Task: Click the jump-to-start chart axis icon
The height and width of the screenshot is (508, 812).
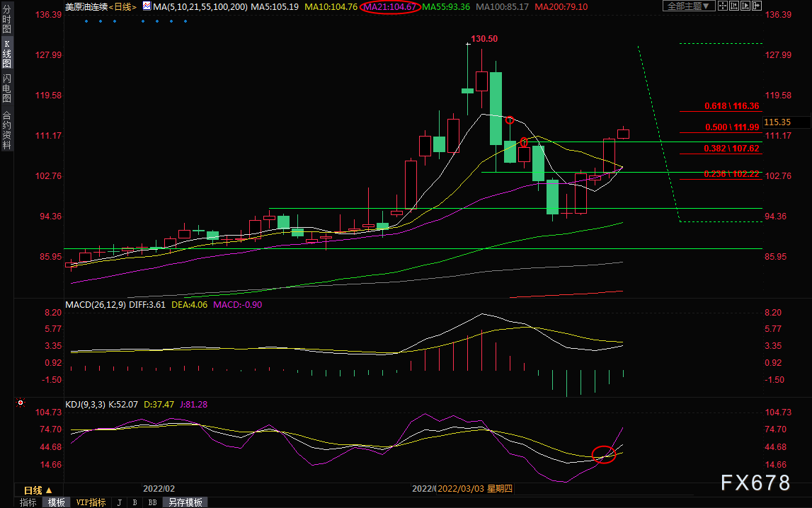Action: pos(734,6)
